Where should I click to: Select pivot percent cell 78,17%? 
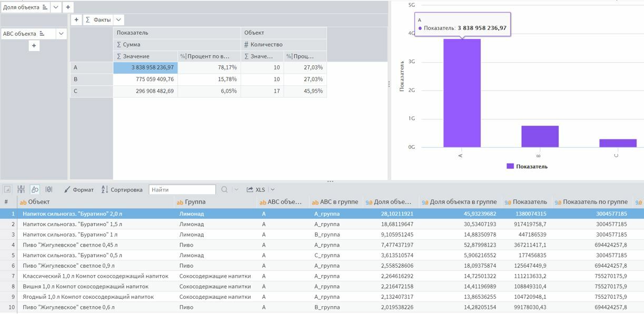(209, 68)
